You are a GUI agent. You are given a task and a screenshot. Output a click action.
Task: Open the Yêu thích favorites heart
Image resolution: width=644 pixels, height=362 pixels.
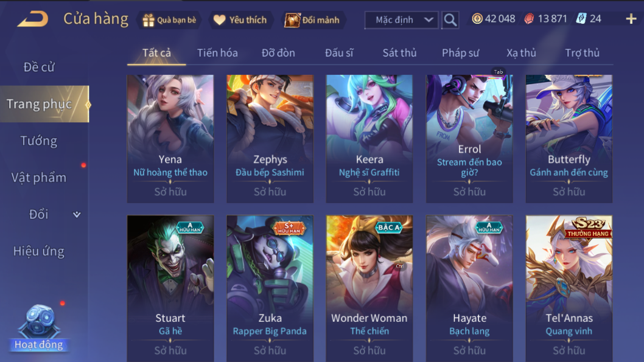241,19
